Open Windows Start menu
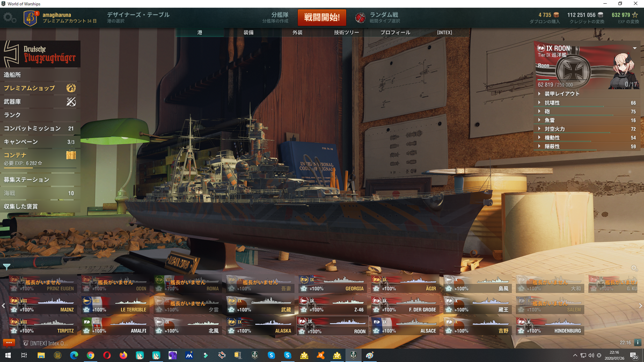 coord(7,355)
